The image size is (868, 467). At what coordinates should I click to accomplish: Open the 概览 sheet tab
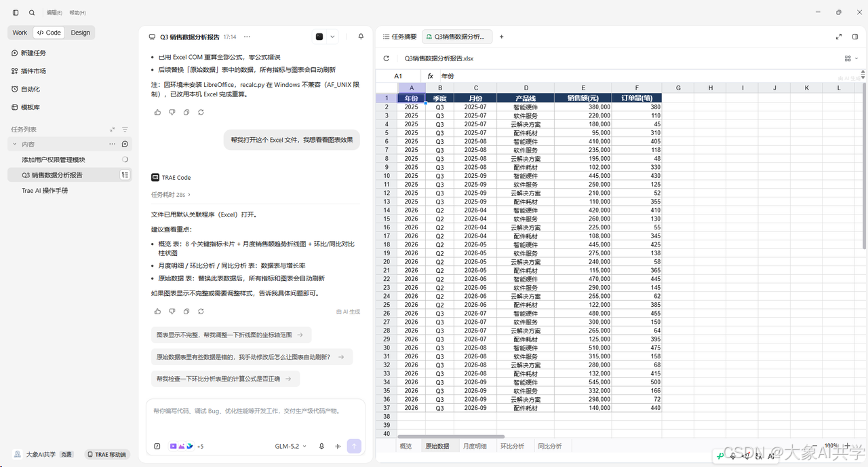coord(406,446)
